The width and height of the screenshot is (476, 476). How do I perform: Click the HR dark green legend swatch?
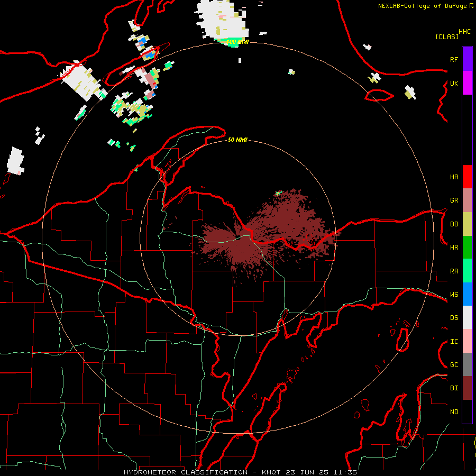(x=467, y=248)
